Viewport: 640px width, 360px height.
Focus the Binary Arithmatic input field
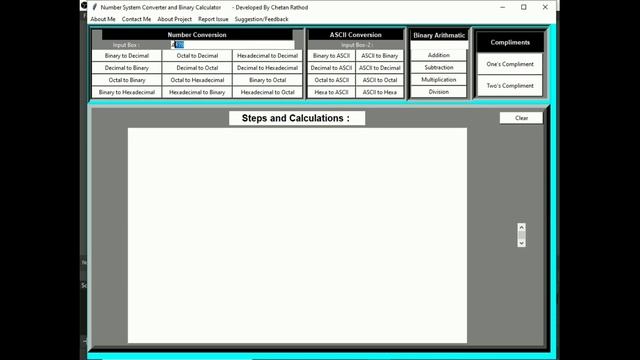point(439,45)
